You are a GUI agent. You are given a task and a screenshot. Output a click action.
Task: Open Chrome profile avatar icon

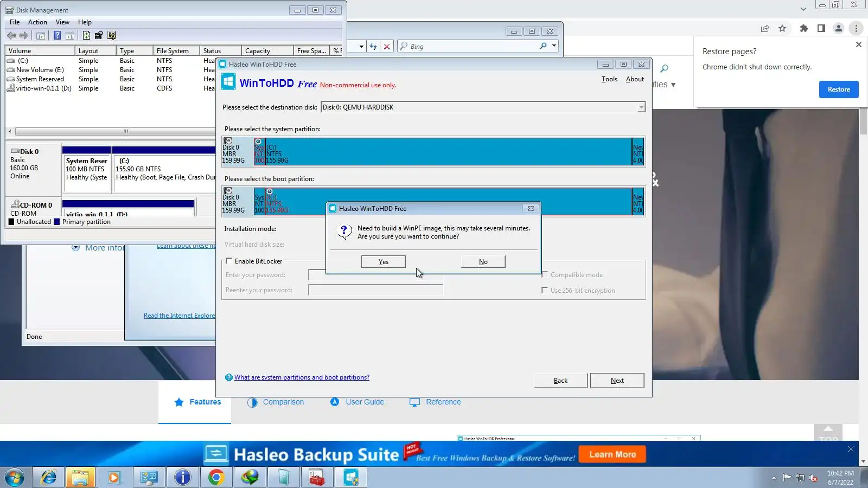click(839, 29)
